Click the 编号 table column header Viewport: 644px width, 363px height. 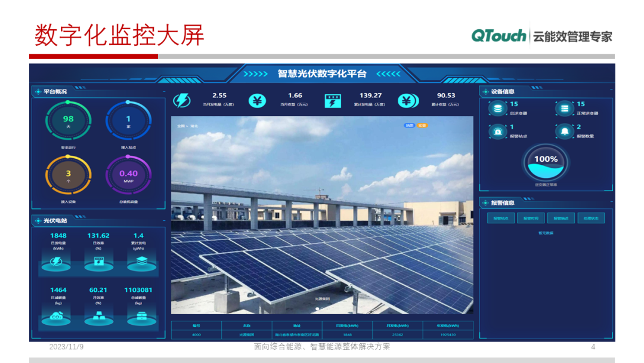click(x=196, y=325)
